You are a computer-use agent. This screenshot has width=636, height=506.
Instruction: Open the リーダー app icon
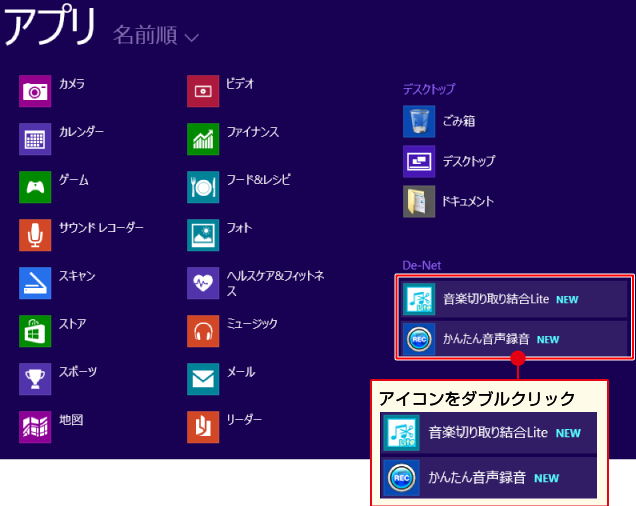pyautogui.click(x=203, y=427)
